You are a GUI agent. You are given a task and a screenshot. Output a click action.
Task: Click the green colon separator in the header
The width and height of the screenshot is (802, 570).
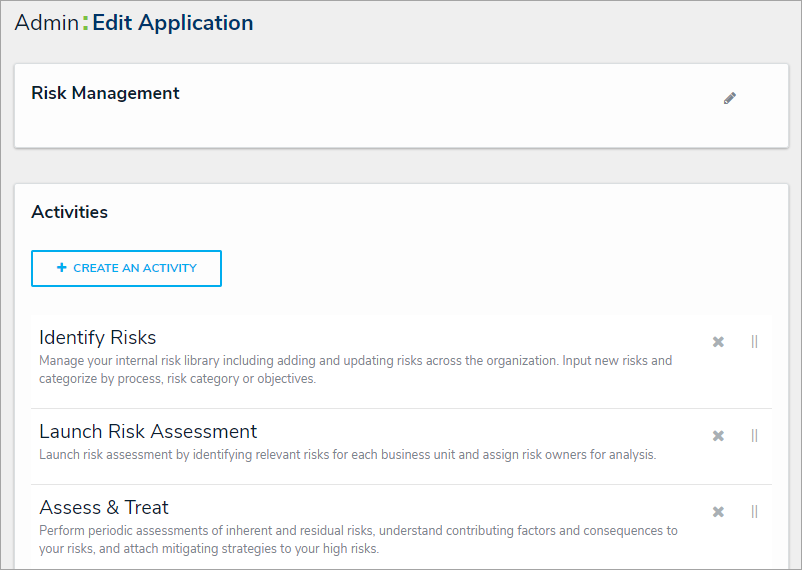click(x=85, y=23)
